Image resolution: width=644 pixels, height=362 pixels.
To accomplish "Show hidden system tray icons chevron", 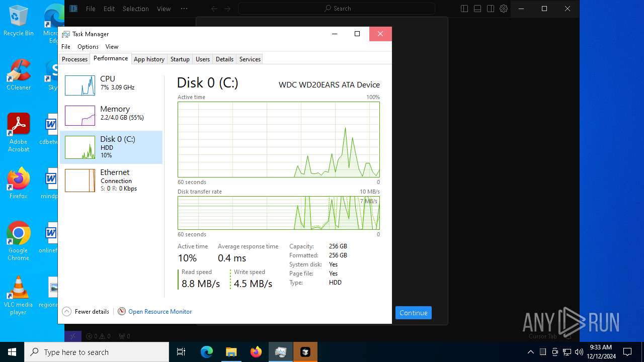I will click(x=531, y=352).
